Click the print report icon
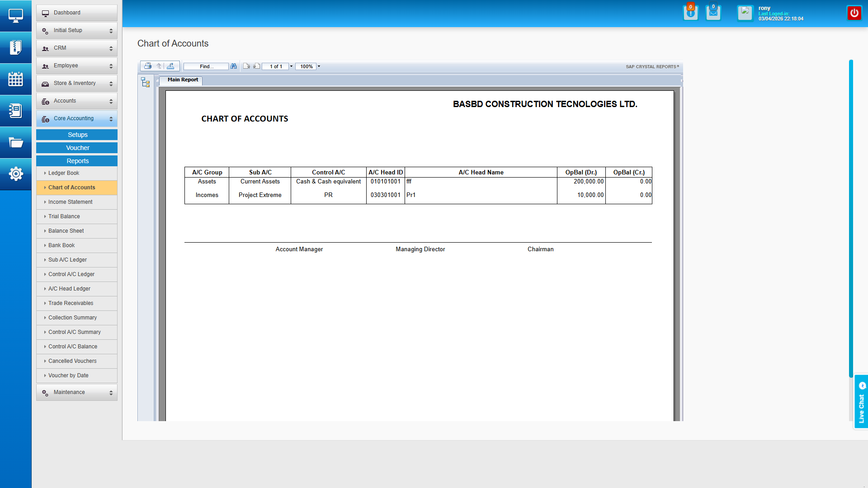This screenshot has width=868, height=488. [147, 66]
